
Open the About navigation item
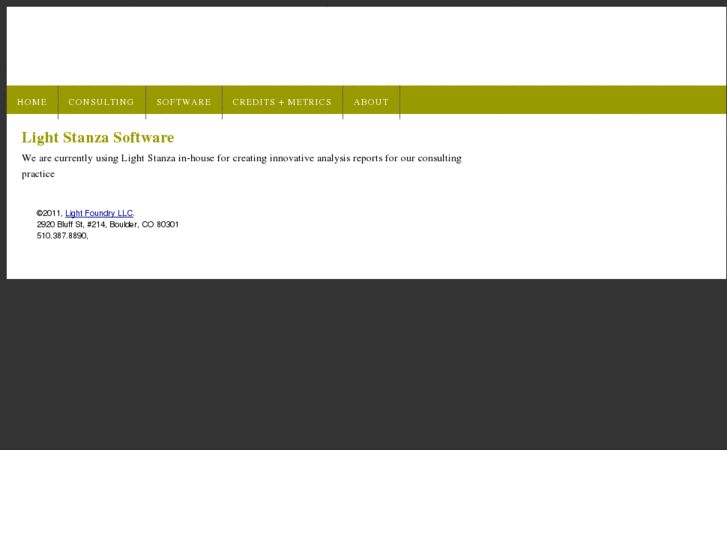tap(371, 102)
